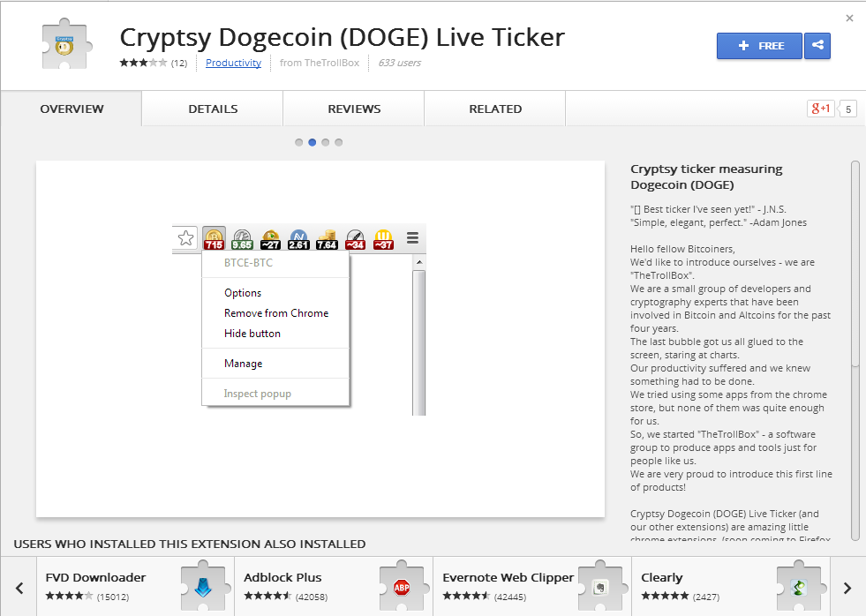Switch to the REVIEWS tab
This screenshot has height=616, width=866.
pos(354,109)
